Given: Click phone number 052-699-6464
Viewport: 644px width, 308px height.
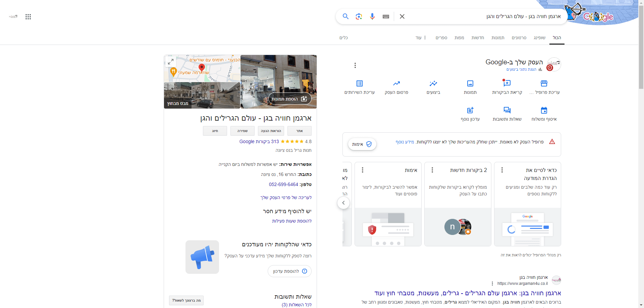Looking at the screenshot, I should pos(283,184).
